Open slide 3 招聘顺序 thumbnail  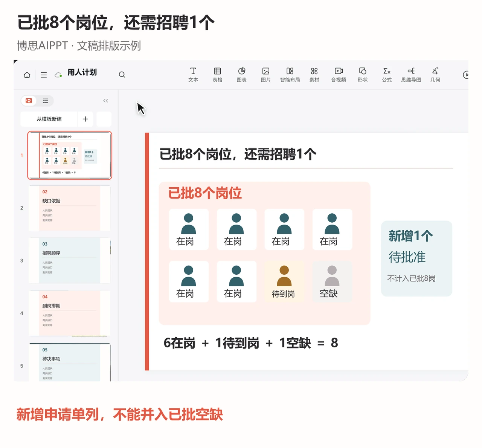coord(70,260)
